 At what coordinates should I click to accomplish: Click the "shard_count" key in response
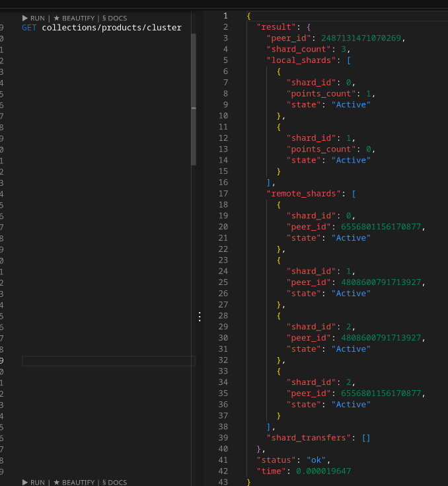click(296, 50)
